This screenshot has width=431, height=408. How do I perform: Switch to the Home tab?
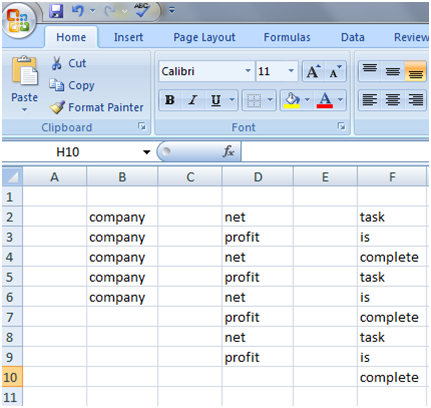pos(71,37)
